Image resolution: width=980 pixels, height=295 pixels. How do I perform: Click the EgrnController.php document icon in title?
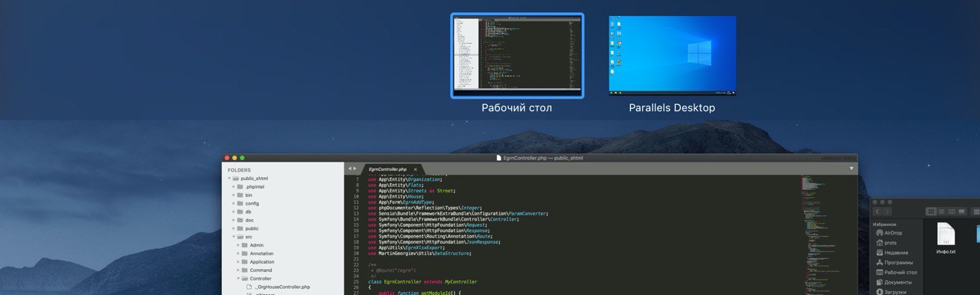coord(498,158)
